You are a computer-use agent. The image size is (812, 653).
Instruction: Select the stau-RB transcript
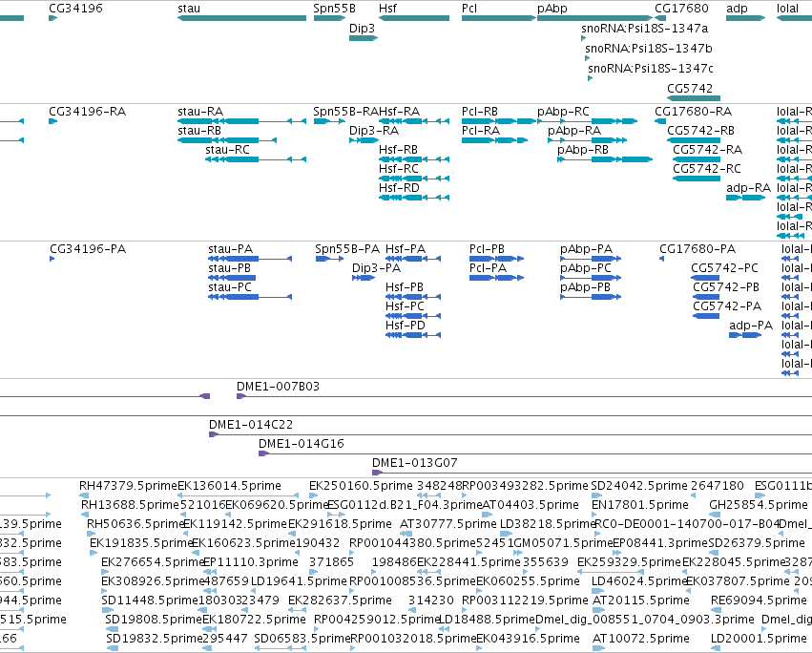tap(227, 140)
